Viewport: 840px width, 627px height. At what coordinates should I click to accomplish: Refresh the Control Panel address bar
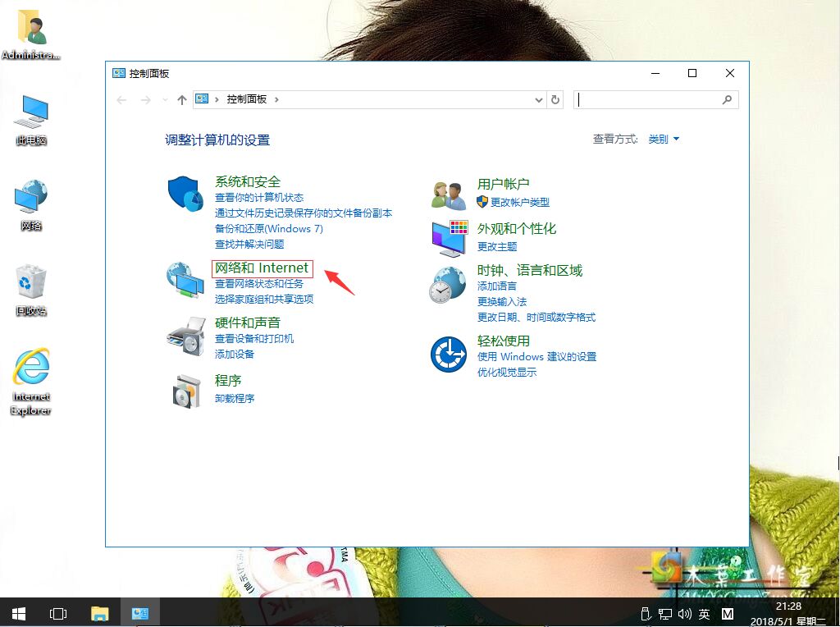point(555,99)
